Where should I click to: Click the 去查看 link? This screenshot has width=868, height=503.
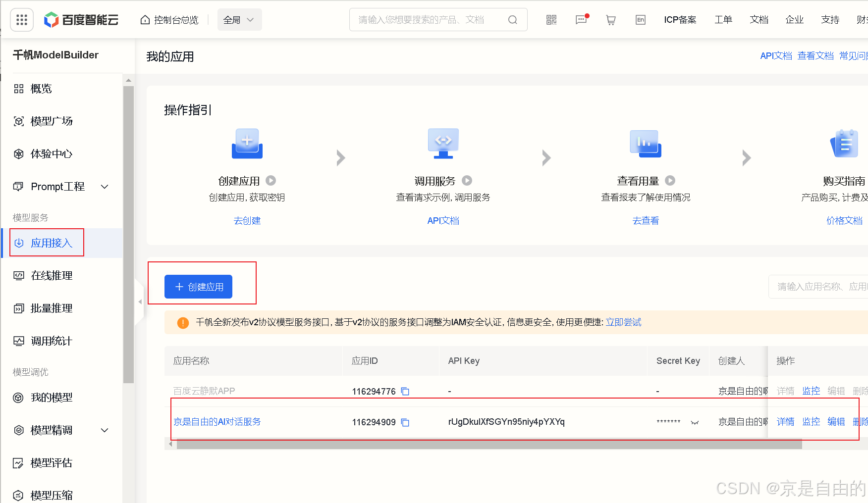[x=646, y=221]
